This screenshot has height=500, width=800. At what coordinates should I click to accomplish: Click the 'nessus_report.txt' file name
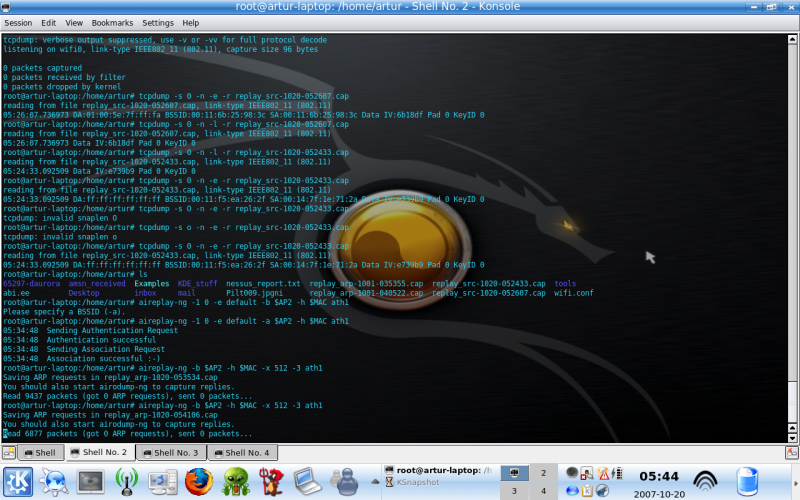(263, 284)
